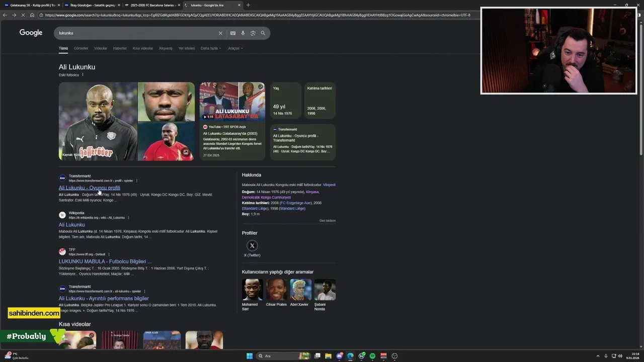This screenshot has width=644, height=362.
Task: Open more options next to Eski futbolcu
Action: point(83,75)
